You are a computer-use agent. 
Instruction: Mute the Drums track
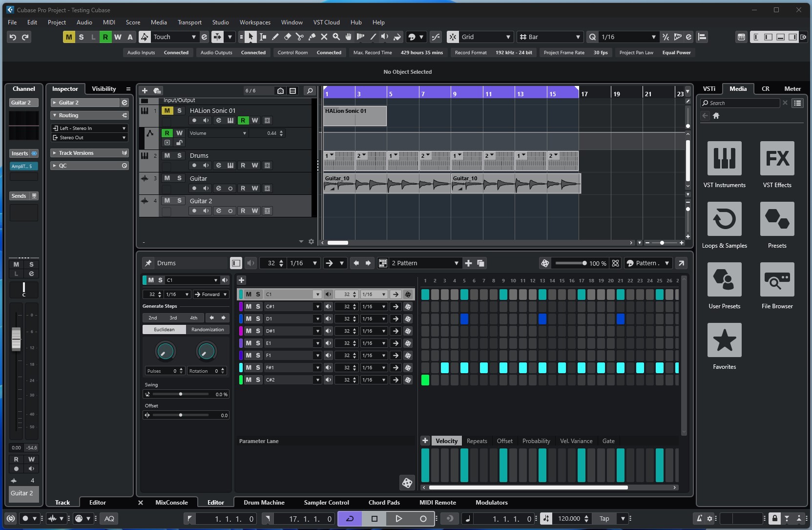[167, 155]
